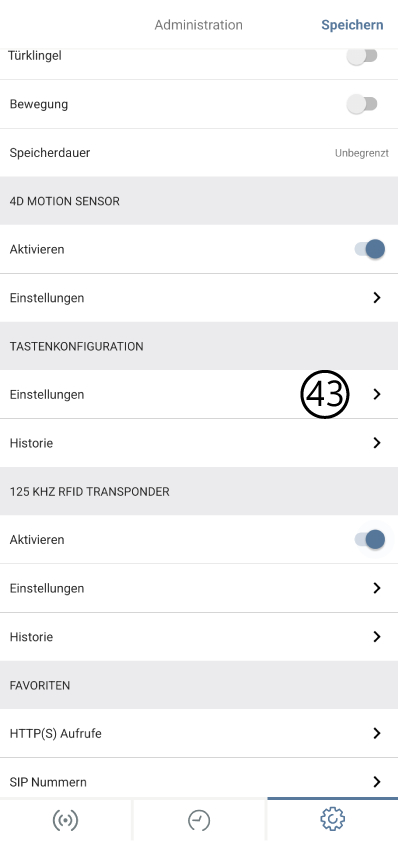Image resolution: width=398 pixels, height=841 pixels.
Task: Open the HTTP(S) Aufrufe entry
Action: pos(199,733)
